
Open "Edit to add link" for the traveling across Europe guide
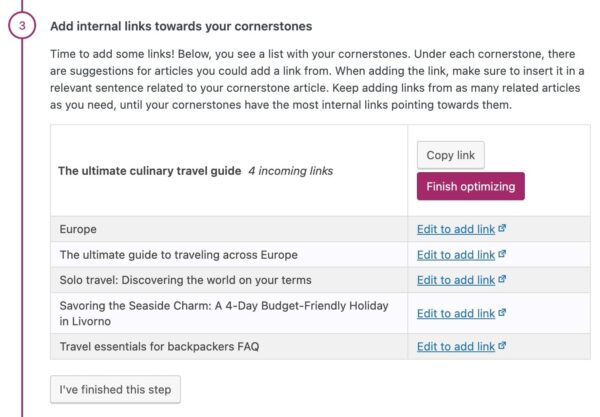pyautogui.click(x=456, y=255)
